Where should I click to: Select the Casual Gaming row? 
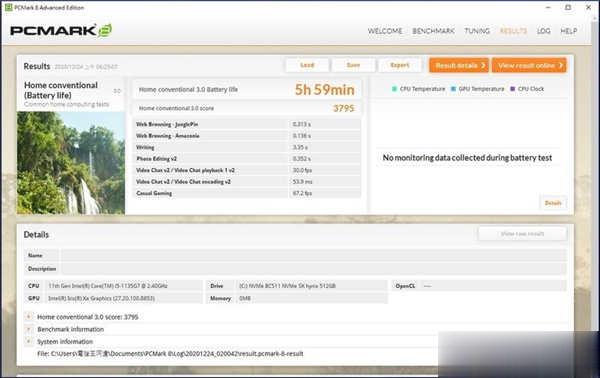pos(247,193)
